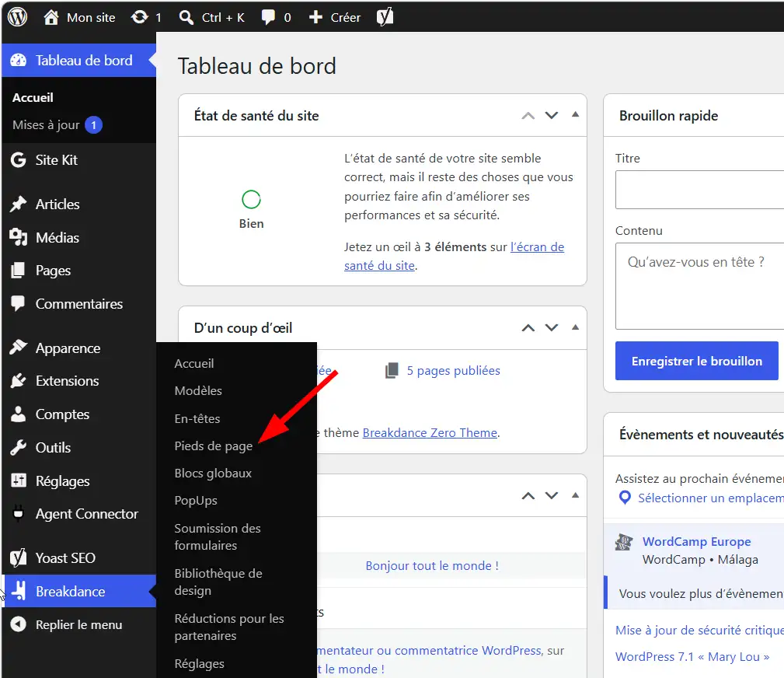Open the updates icon in admin bar
784x678 pixels.
140,18
